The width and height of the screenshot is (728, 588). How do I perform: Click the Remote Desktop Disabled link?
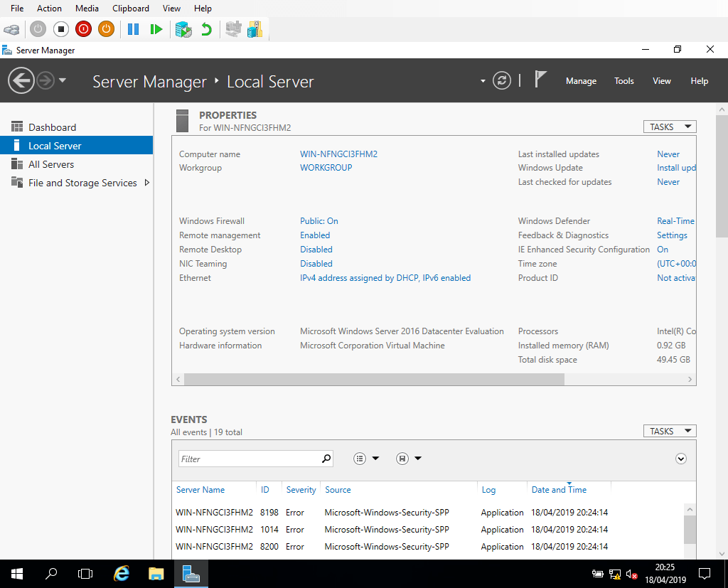point(316,249)
